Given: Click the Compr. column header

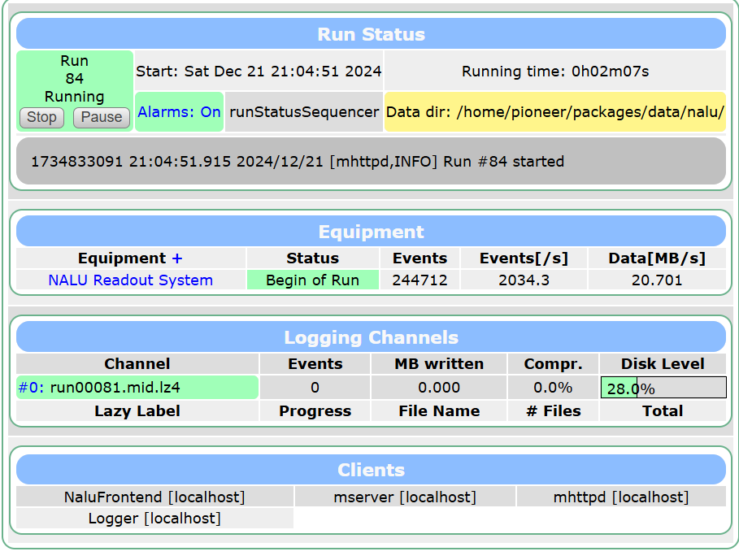Looking at the screenshot, I should pos(553,364).
